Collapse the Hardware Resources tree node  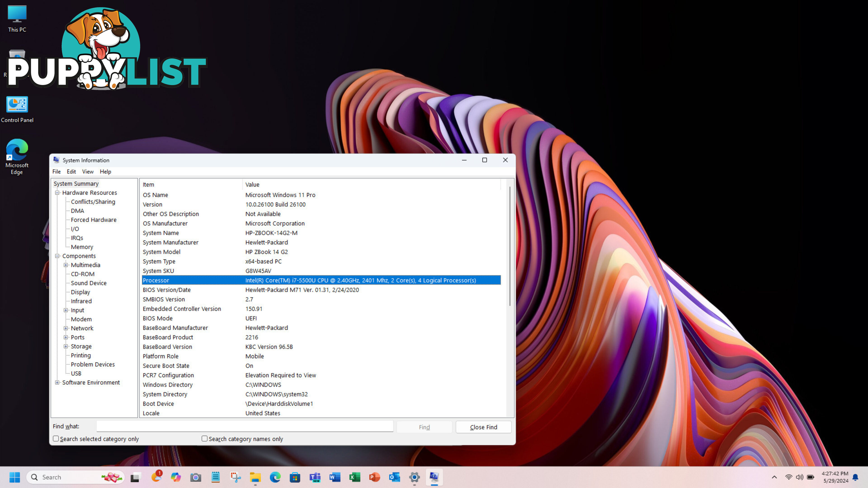pyautogui.click(x=57, y=193)
